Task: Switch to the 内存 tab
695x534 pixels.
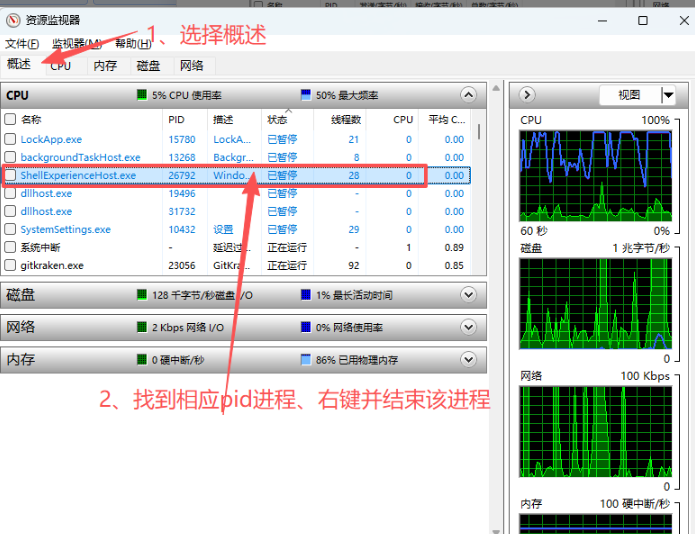Action: [105, 66]
